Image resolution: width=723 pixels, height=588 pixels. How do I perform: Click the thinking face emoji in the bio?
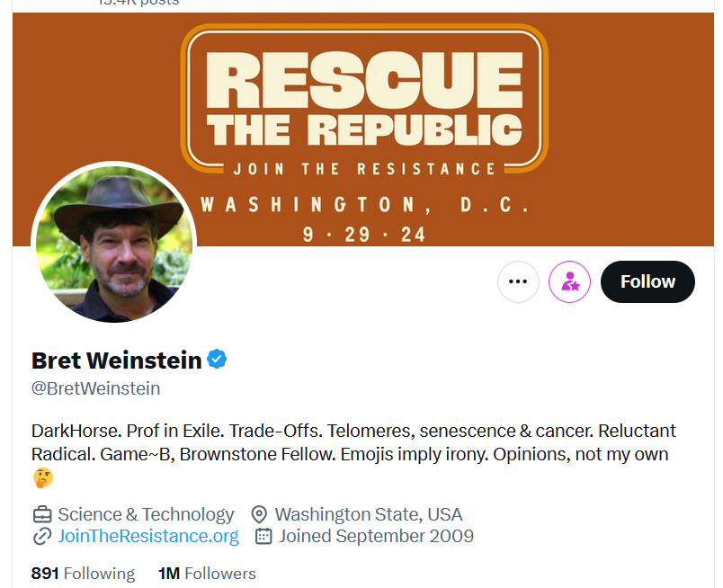coord(42,477)
